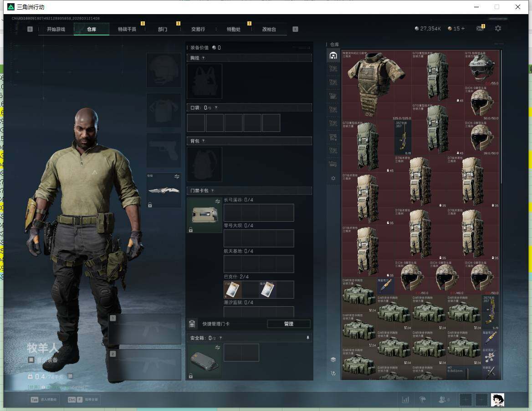Screen dimensions: 532x411
Task: Click the warehouse sidebar gear icon
Action: (333, 178)
